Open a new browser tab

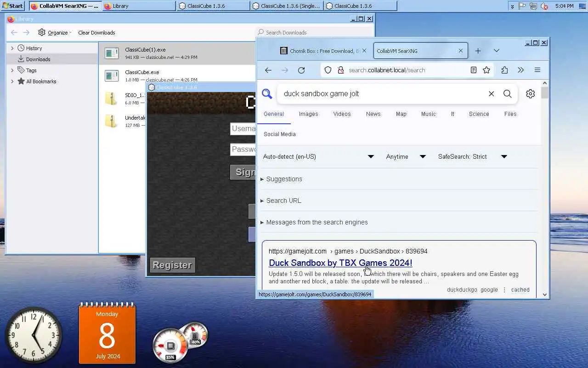[x=478, y=51]
